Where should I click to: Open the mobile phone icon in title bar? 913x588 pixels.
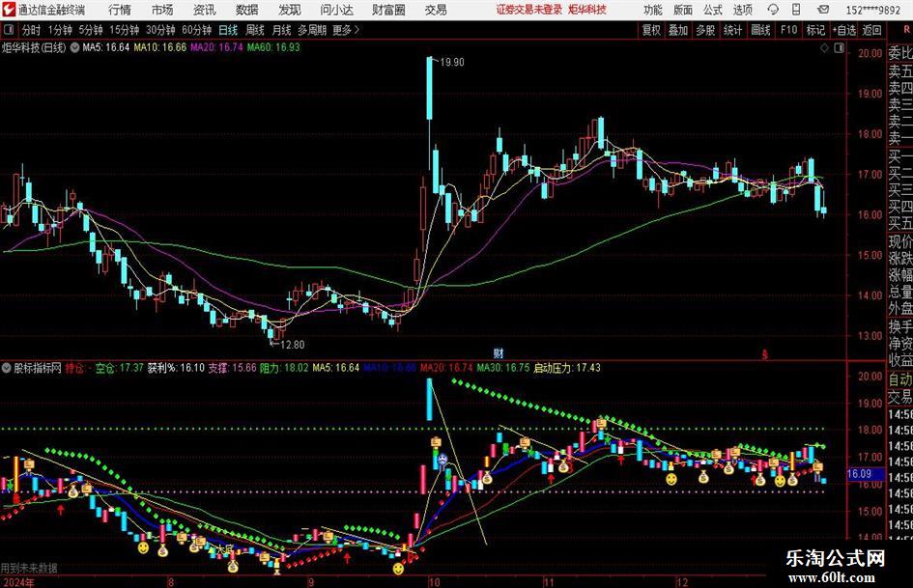796,10
